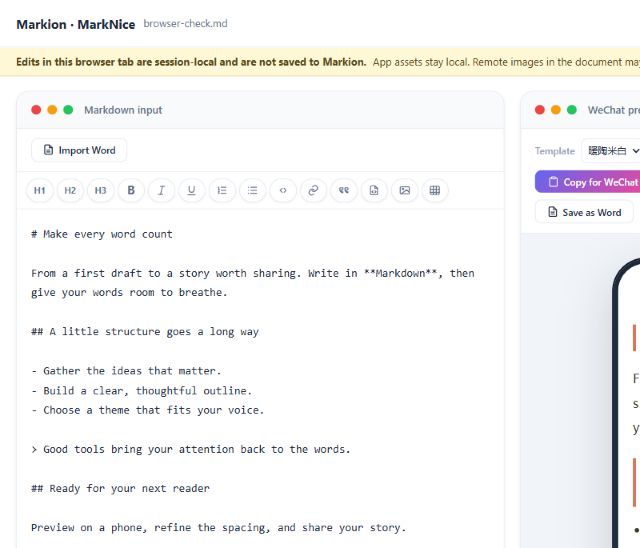Click the session-local edits warning banner text
This screenshot has height=548, width=640.
[x=191, y=62]
